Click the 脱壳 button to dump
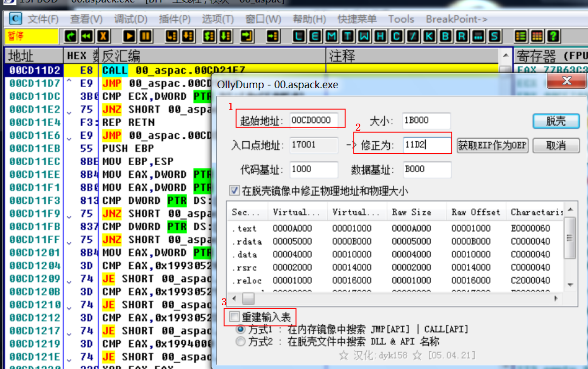588x369 pixels. 556,121
